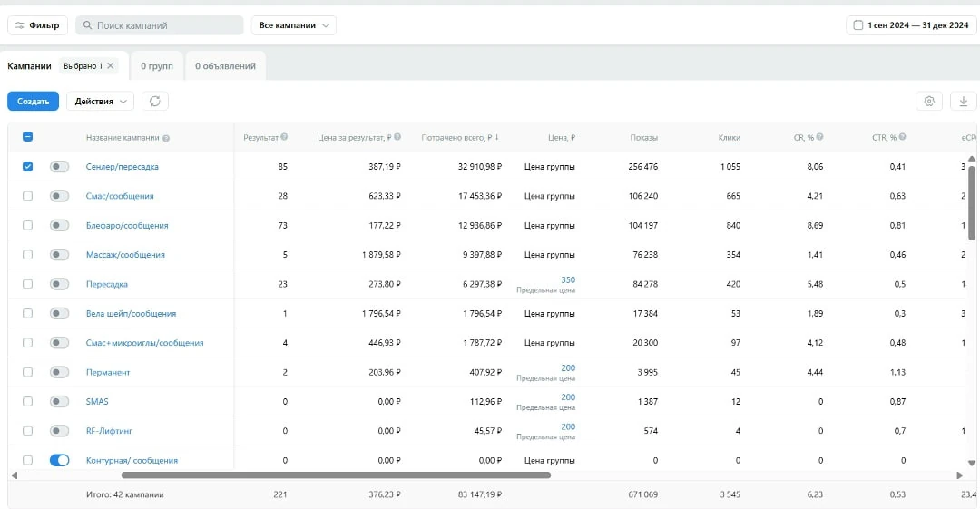
Task: Click the horizontal scrollbar thumb
Action: [337, 475]
